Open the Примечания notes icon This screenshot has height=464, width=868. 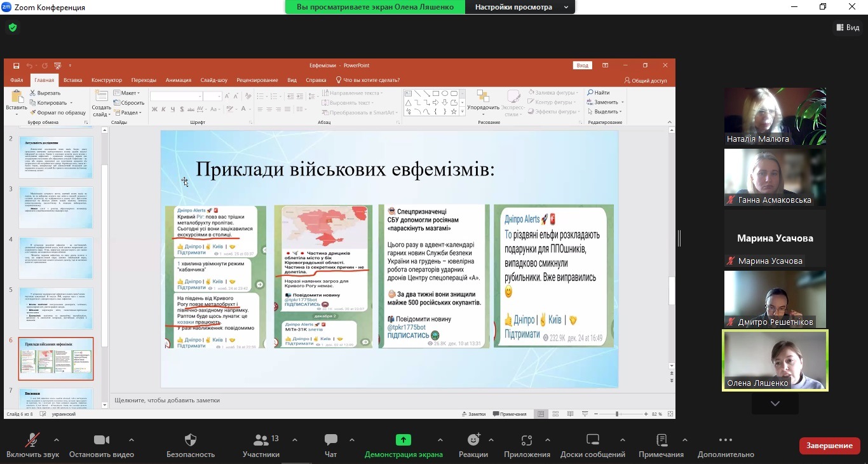[x=661, y=440]
